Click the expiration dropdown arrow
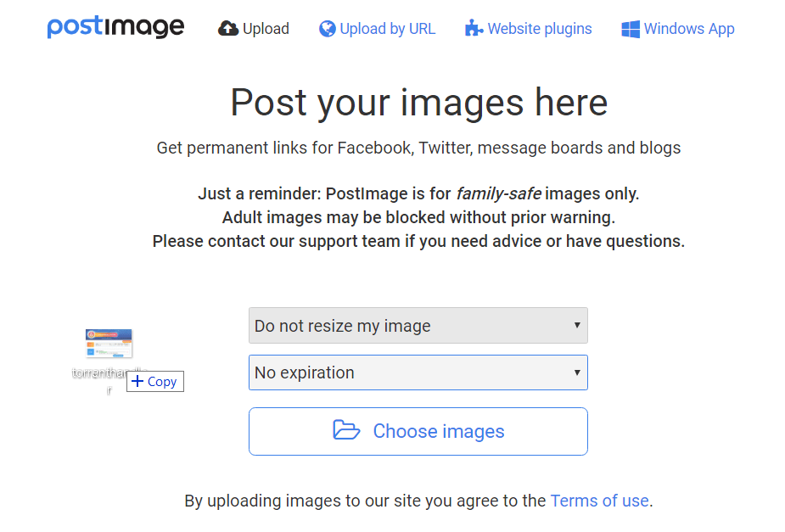Viewport: 785px width, 532px height. click(577, 372)
